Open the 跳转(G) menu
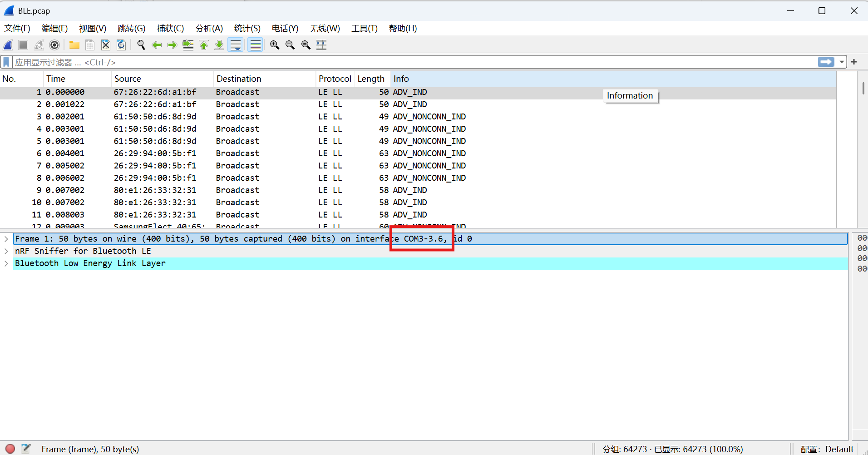The image size is (868, 455). click(x=132, y=29)
